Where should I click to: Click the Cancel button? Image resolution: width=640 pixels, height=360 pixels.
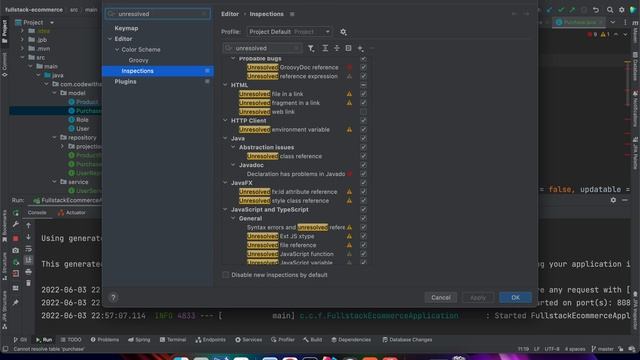pos(441,298)
